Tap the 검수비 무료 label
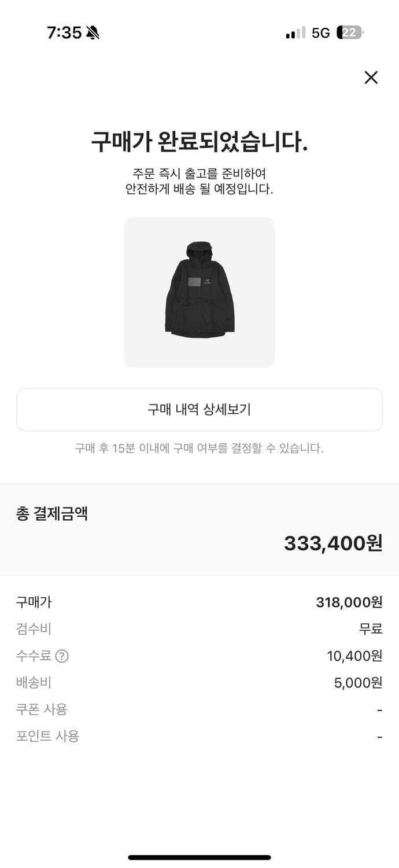 [x=371, y=629]
